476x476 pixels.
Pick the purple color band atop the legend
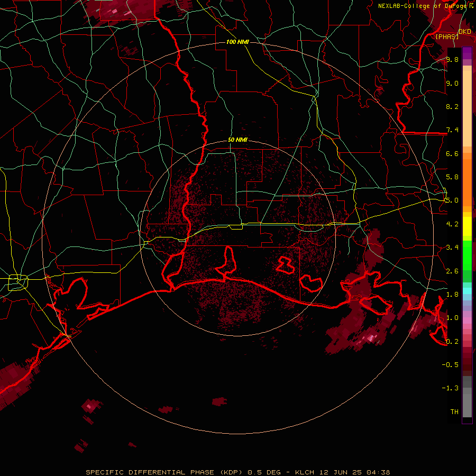tap(467, 53)
